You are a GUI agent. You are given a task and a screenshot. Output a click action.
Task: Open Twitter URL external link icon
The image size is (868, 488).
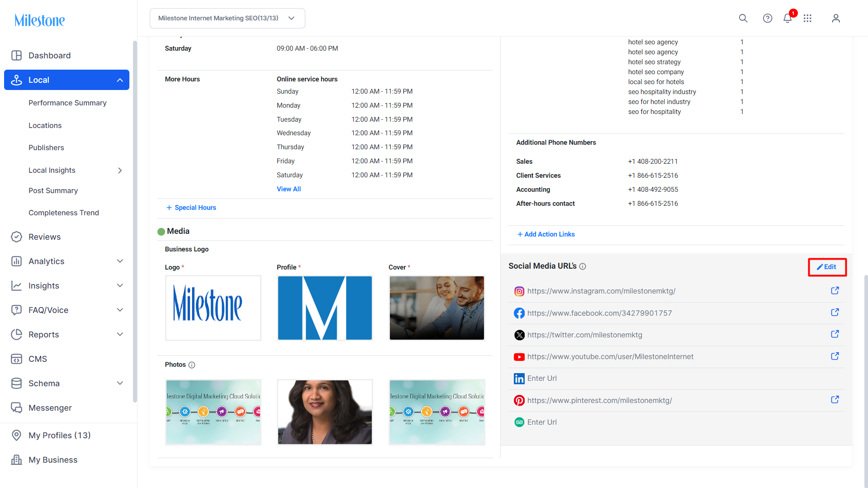click(835, 334)
